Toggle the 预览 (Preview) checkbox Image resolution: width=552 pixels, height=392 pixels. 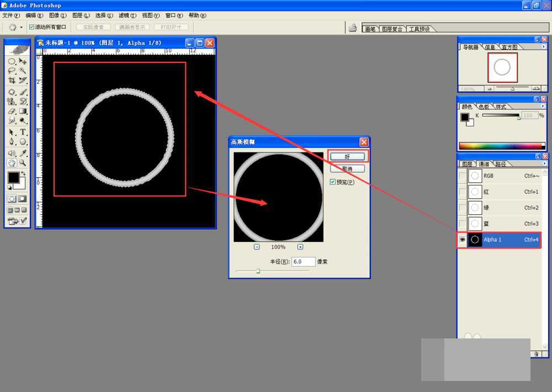(332, 182)
